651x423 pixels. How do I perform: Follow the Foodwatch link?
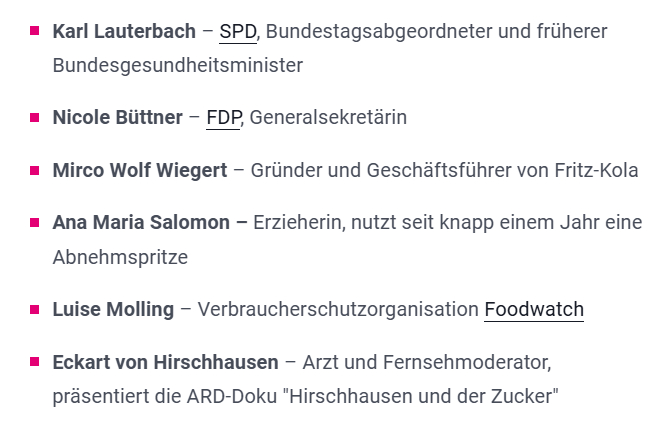pyautogui.click(x=534, y=310)
